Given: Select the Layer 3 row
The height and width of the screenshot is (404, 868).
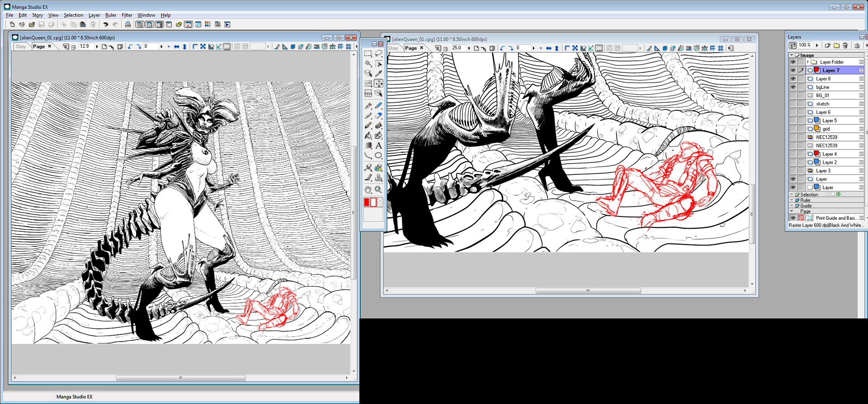Looking at the screenshot, I should [x=835, y=171].
